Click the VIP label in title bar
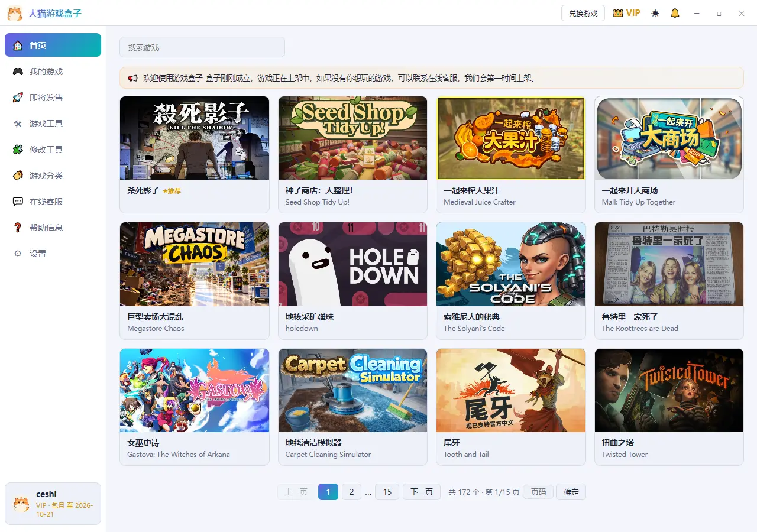Image resolution: width=757 pixels, height=532 pixels. click(633, 13)
